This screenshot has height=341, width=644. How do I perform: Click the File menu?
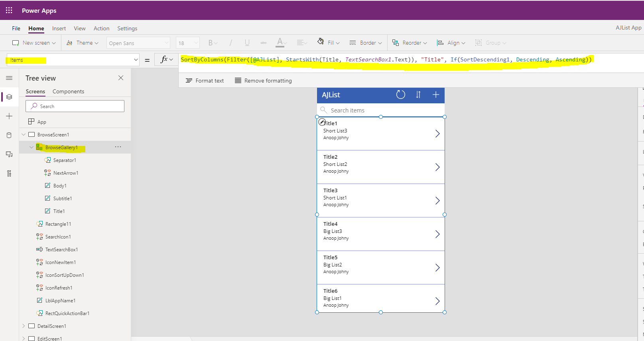16,28
